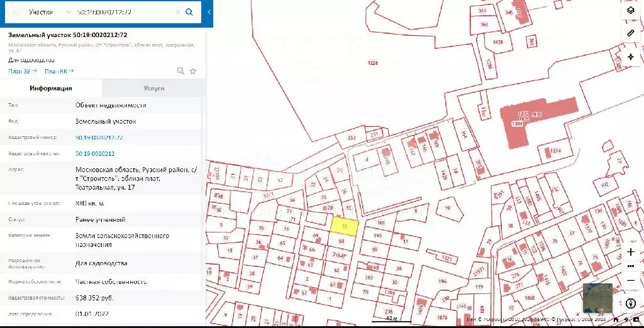Image resolution: width=644 pixels, height=328 pixels.
Task: Open the map layers panel
Action: pyautogui.click(x=631, y=11)
